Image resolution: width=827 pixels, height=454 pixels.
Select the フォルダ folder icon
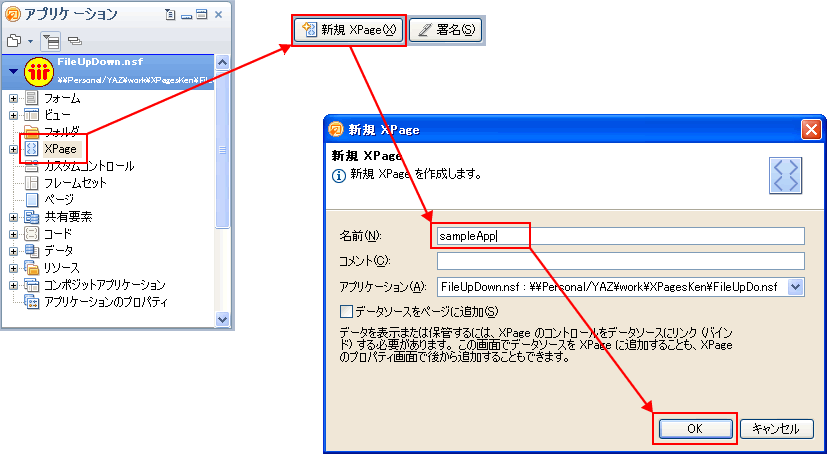(x=32, y=132)
